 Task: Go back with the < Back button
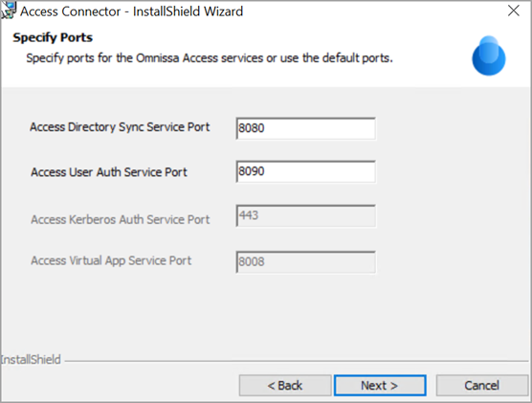(285, 386)
